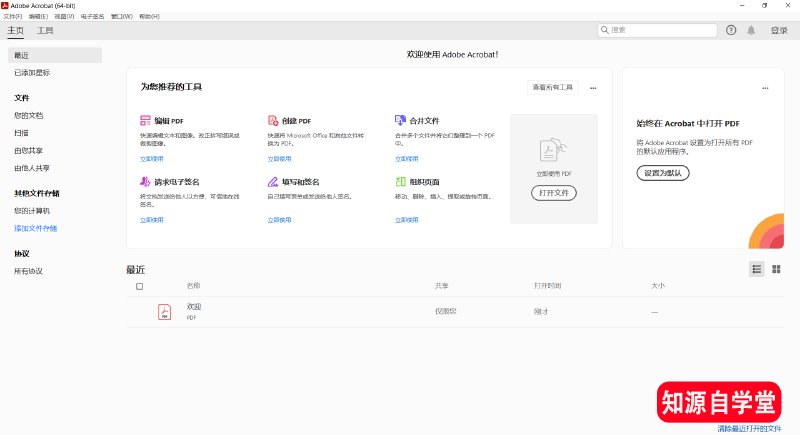The height and width of the screenshot is (435, 800).
Task: Open more options in recommended tools panel
Action: [x=593, y=88]
